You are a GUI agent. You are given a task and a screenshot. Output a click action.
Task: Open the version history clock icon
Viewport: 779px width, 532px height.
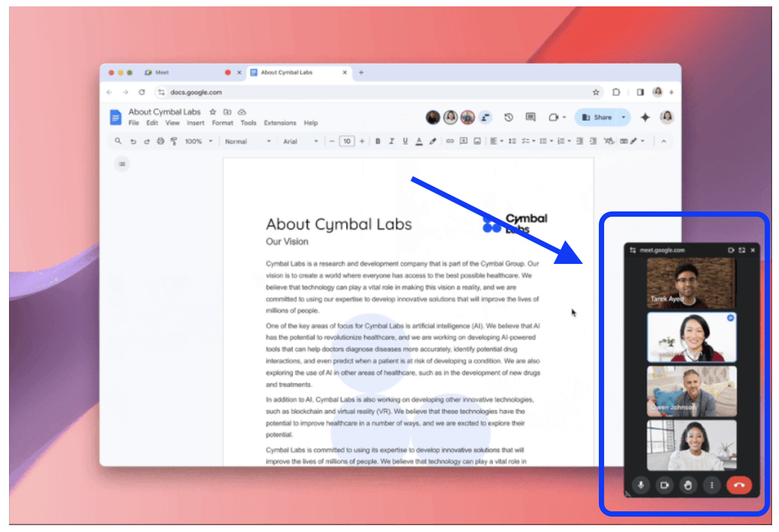click(x=508, y=117)
